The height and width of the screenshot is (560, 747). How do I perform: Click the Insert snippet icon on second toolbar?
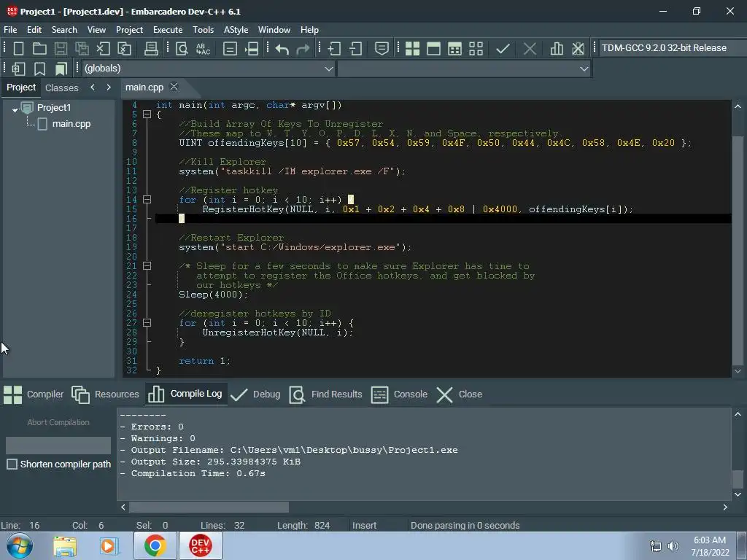(x=18, y=69)
